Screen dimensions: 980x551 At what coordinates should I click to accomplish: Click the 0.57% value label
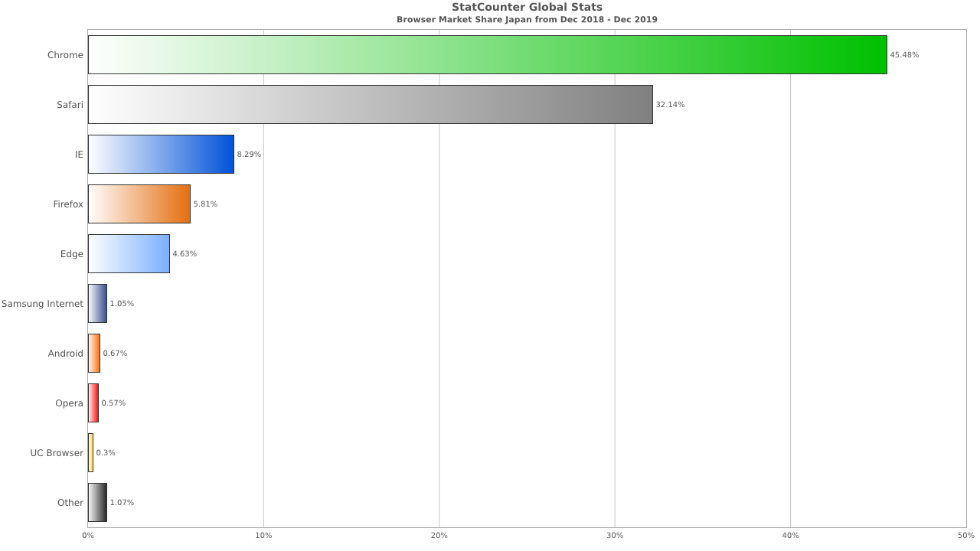tap(113, 403)
